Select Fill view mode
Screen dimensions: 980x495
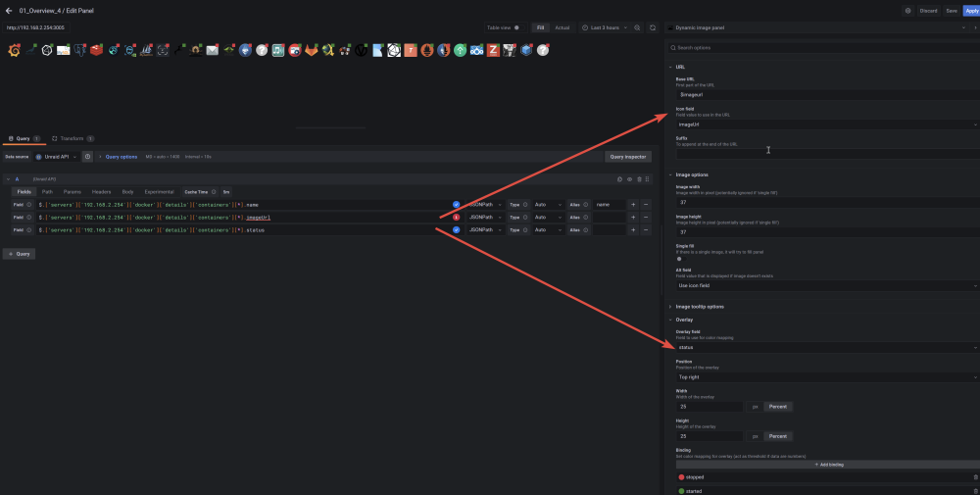[x=540, y=27]
